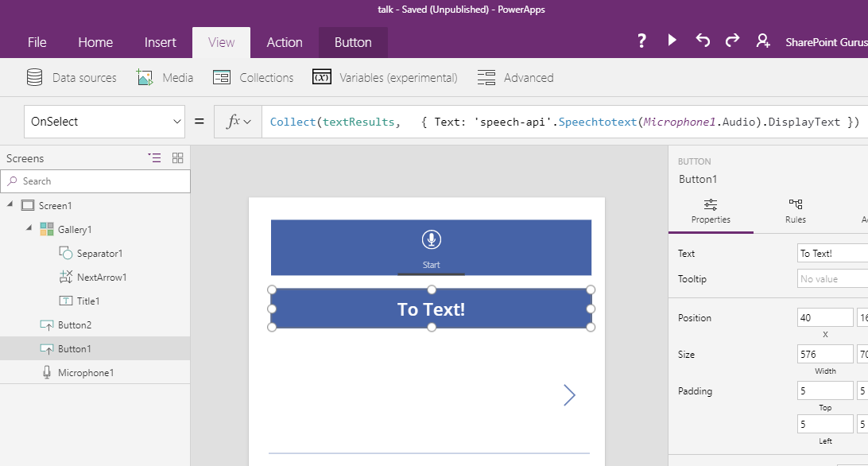Expand the fx formula chevron
868x466 pixels.
239,122
